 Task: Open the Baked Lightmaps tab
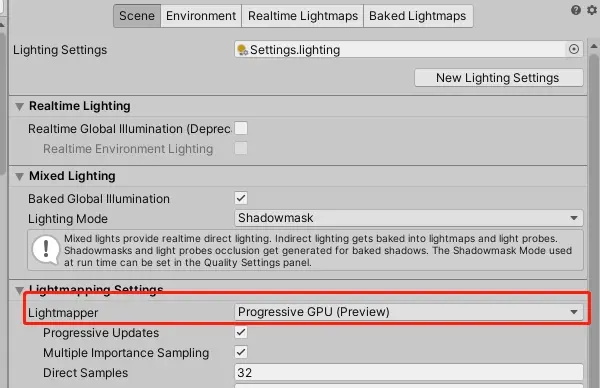pos(418,16)
